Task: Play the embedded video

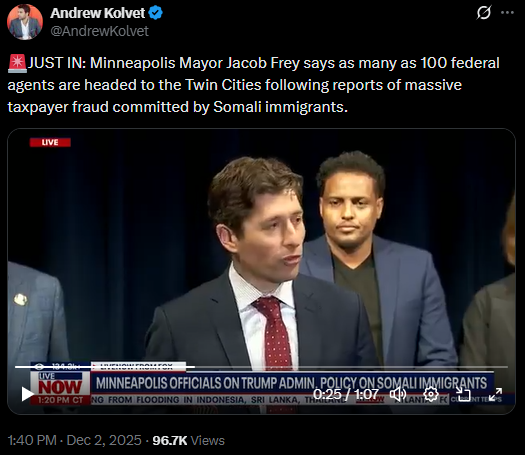Action: pyautogui.click(x=27, y=394)
